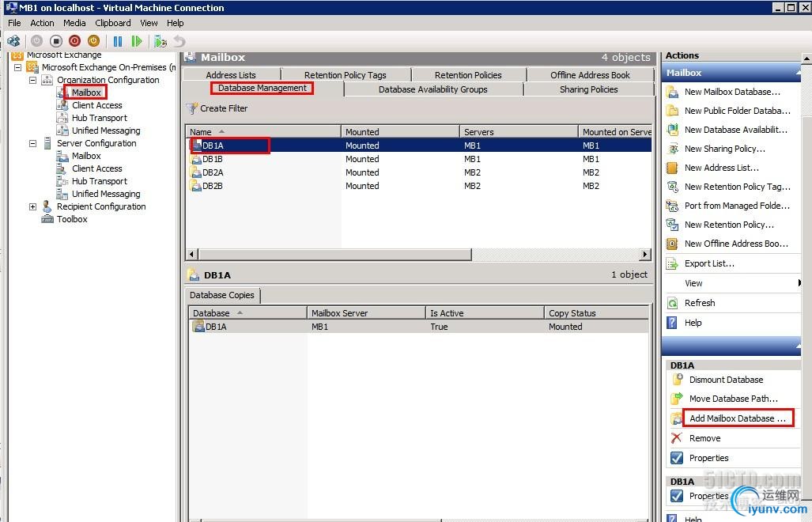
Task: Select Unified Messaging under Server Configuration
Action: click(x=106, y=194)
